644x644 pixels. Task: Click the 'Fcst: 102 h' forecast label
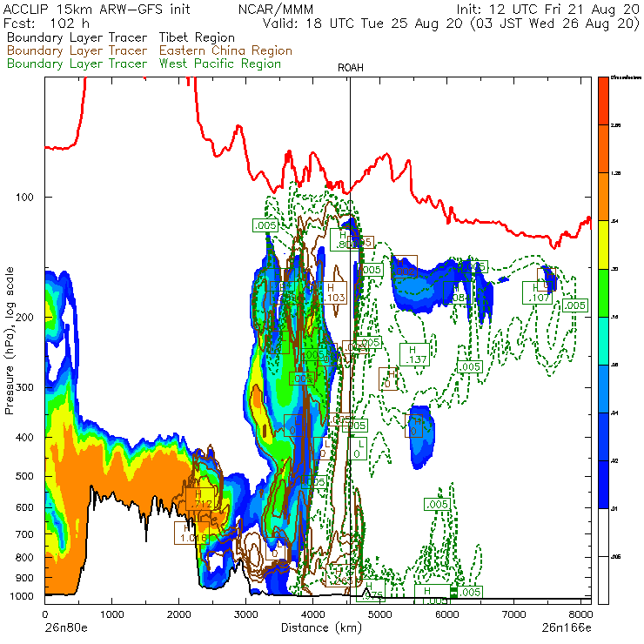46,23
